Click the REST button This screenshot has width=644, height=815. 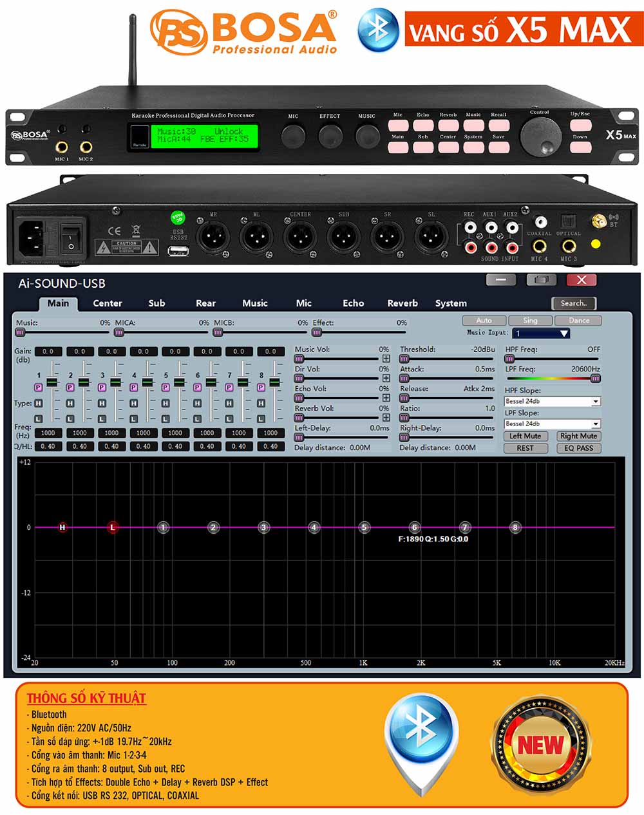click(526, 448)
